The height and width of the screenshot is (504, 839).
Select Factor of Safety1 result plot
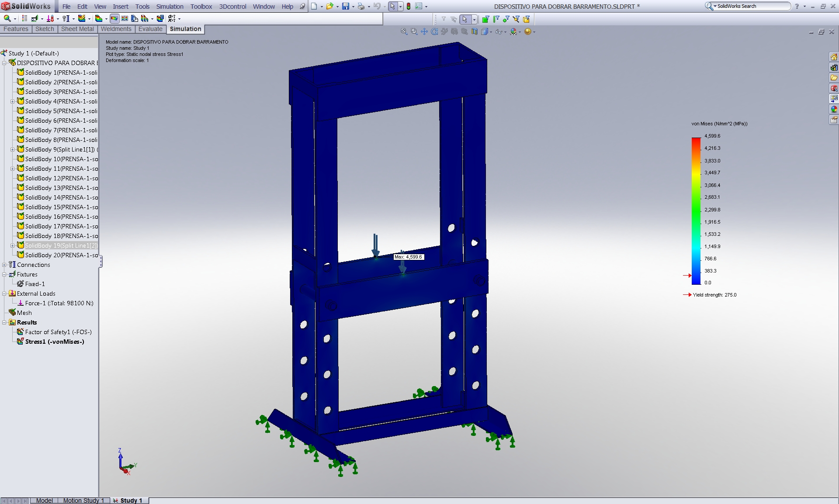(x=58, y=332)
